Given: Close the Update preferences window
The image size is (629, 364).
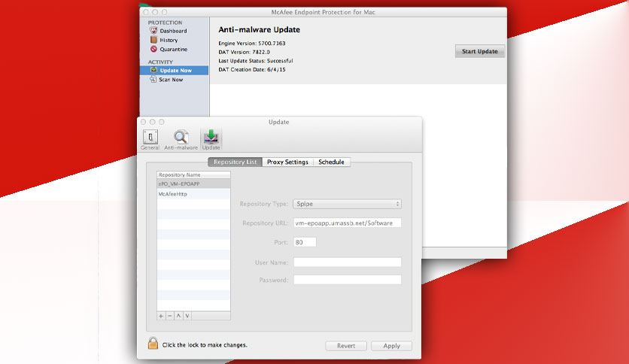Looking at the screenshot, I should 143,122.
